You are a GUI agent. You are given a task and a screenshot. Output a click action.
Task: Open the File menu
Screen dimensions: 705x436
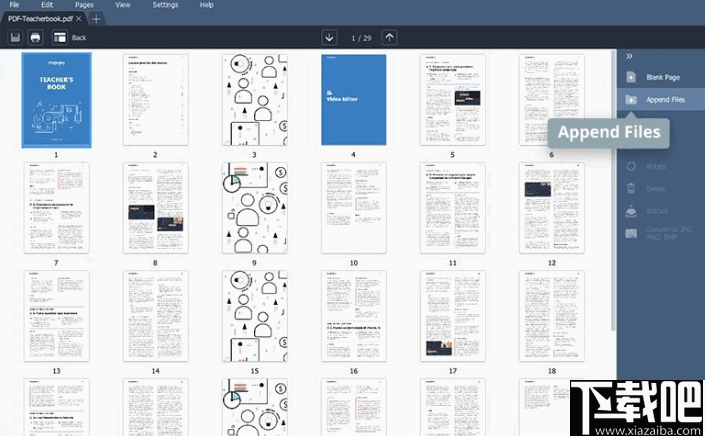[x=14, y=5]
